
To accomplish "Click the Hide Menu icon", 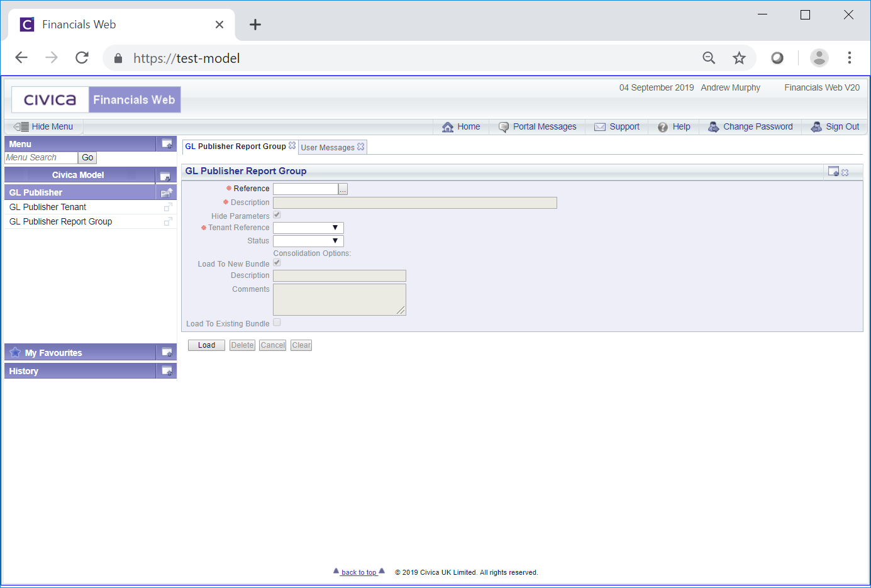I will 21,126.
